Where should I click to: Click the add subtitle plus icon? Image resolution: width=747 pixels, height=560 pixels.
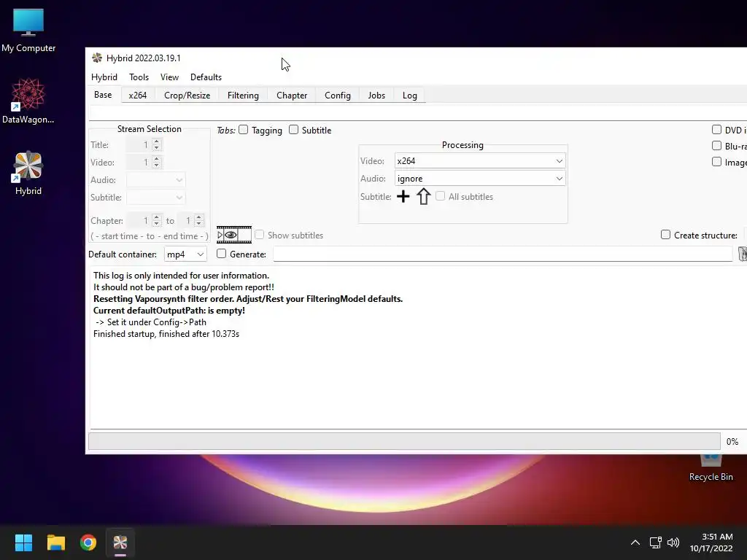pyautogui.click(x=403, y=196)
